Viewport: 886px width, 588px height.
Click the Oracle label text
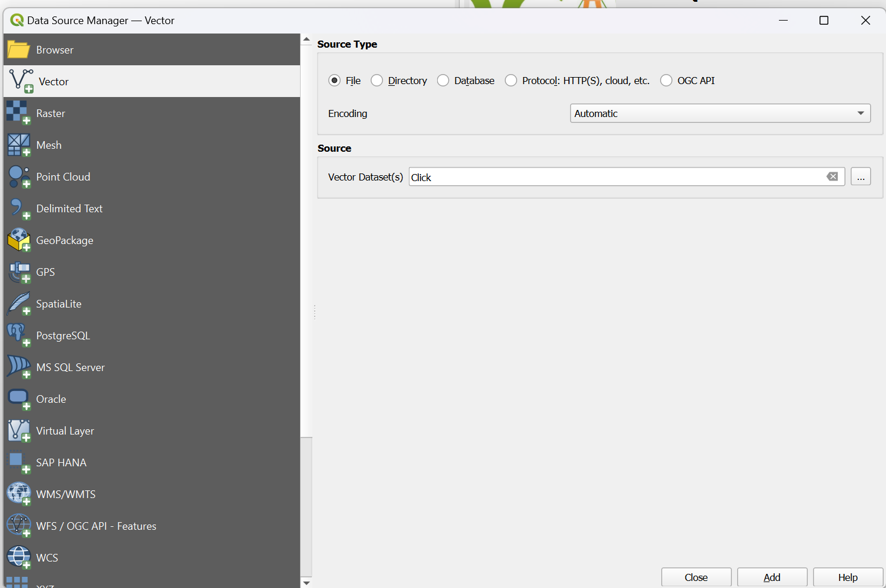pos(51,399)
